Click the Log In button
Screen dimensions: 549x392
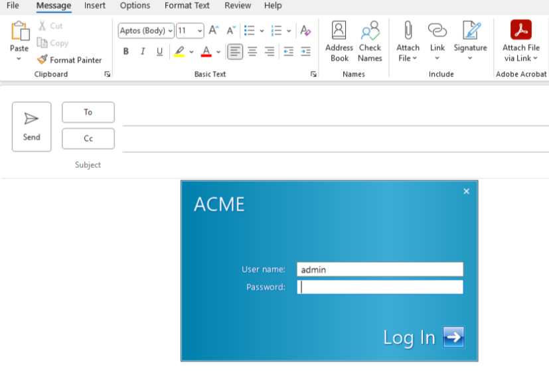click(423, 337)
